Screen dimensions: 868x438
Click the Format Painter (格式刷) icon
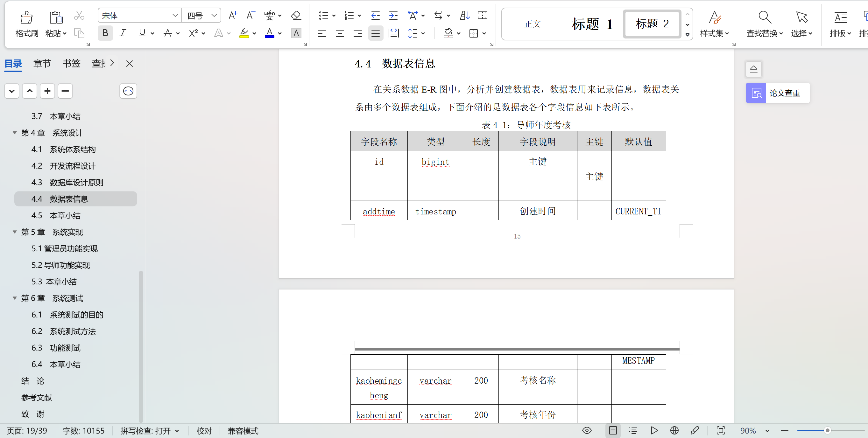(27, 17)
